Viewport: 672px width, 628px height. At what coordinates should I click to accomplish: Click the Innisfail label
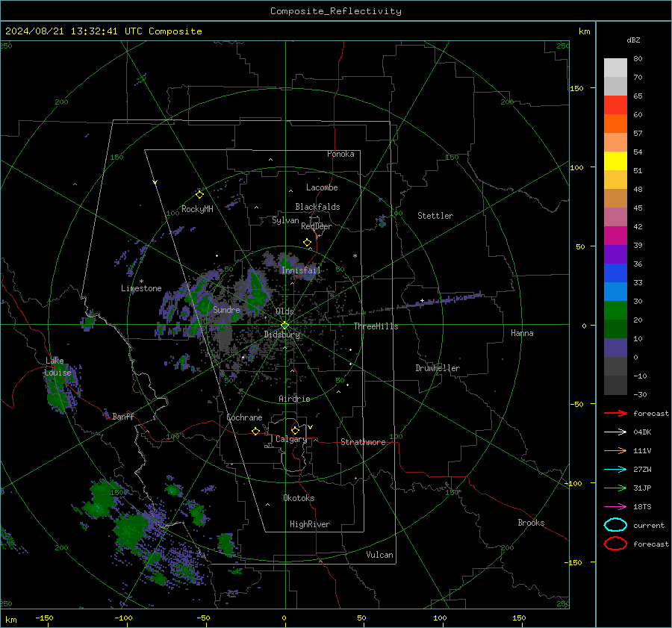click(301, 270)
